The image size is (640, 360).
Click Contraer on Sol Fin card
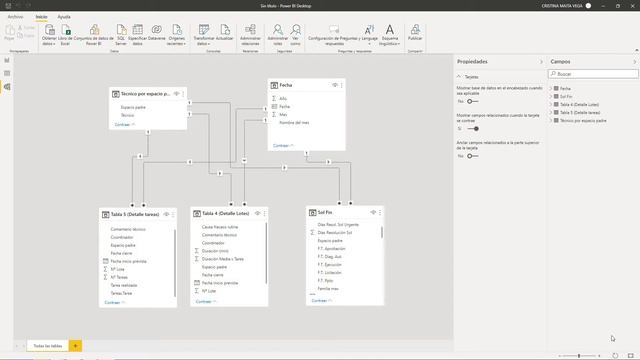[322, 301]
